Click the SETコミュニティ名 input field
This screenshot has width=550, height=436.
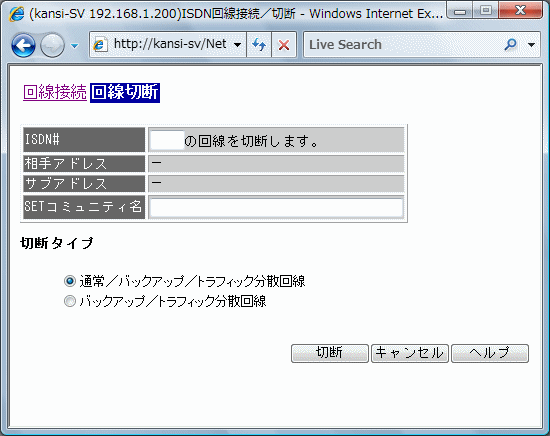276,208
